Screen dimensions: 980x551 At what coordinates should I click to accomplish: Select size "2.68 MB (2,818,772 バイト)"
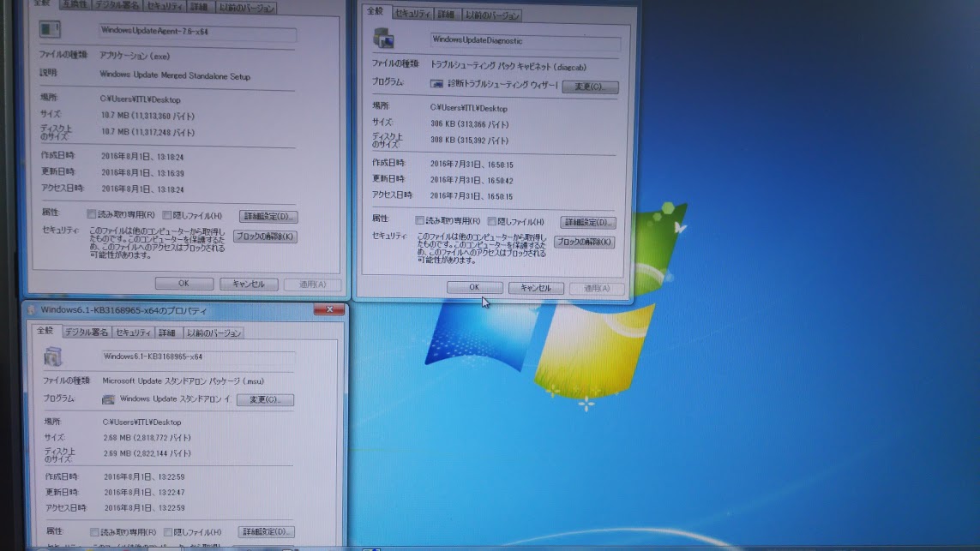tap(147, 438)
